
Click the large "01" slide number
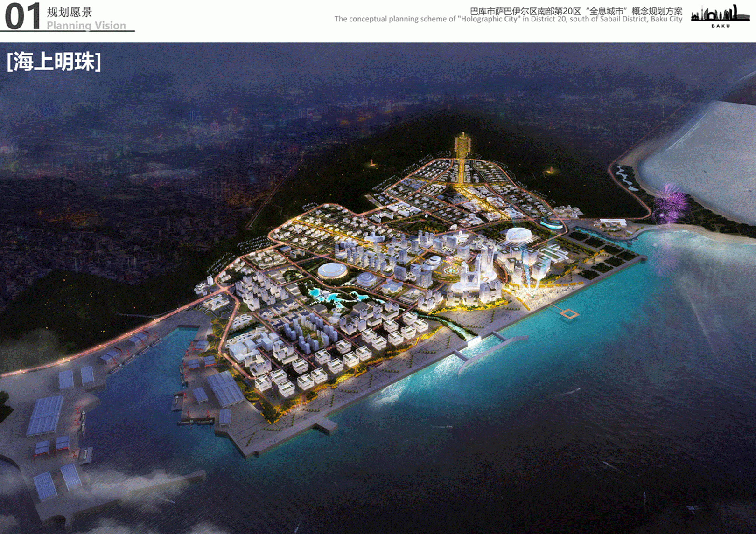(22, 16)
